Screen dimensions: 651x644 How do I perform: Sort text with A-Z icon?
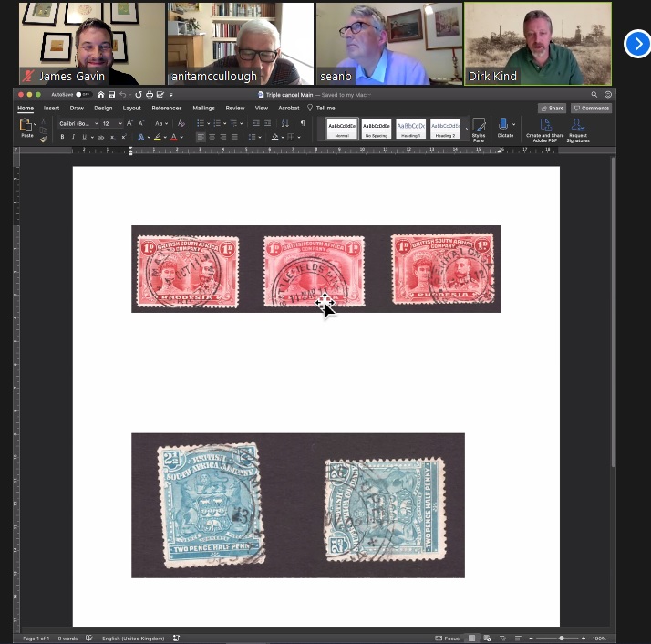pos(284,123)
